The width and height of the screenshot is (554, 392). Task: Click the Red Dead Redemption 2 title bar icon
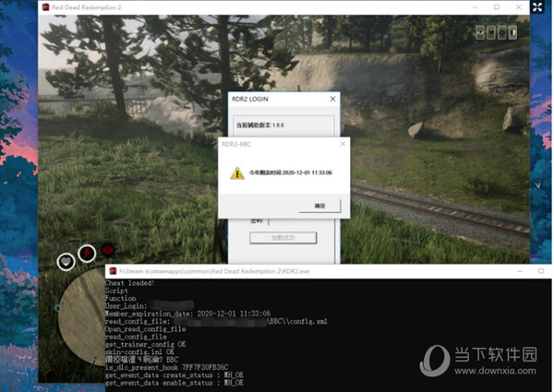45,7
